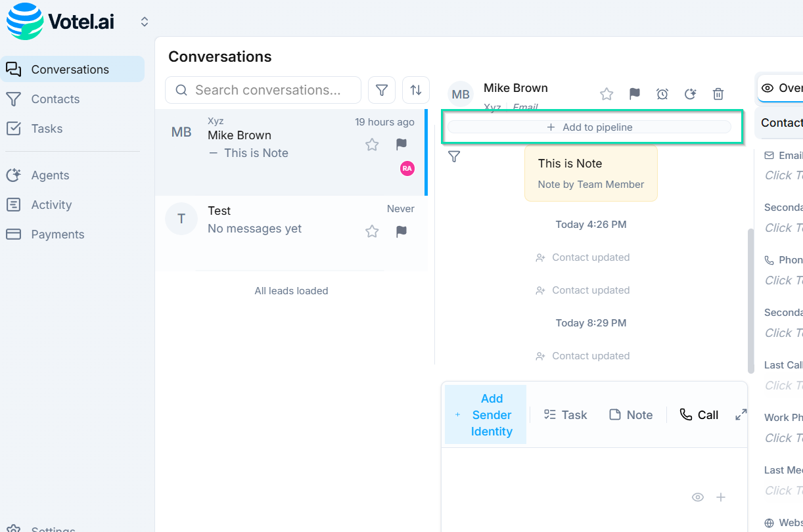Toggle flag on the Test conversation
This screenshot has width=803, height=532.
401,231
